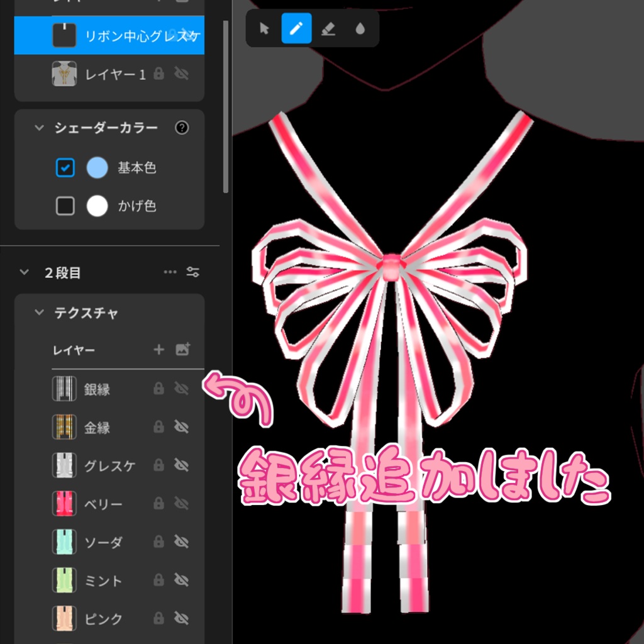Open the 2段目 settings sliders icon

click(193, 271)
